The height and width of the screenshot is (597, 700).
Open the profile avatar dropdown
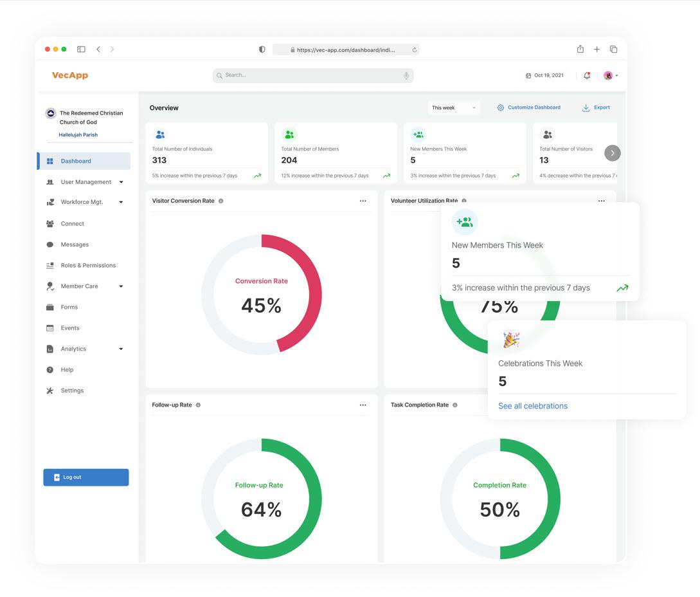(x=610, y=76)
